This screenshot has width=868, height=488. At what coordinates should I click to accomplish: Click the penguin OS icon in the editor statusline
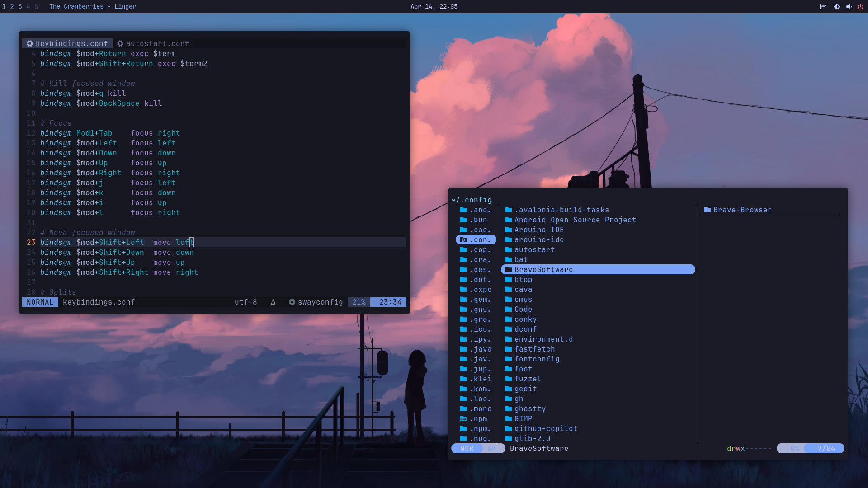[273, 302]
